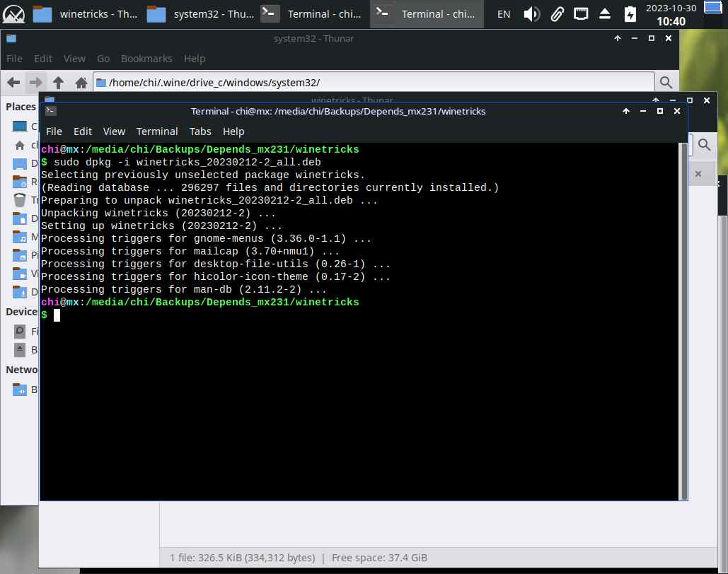Click the system32 Thunar window folder icon
The height and width of the screenshot is (574, 728).
11,38
